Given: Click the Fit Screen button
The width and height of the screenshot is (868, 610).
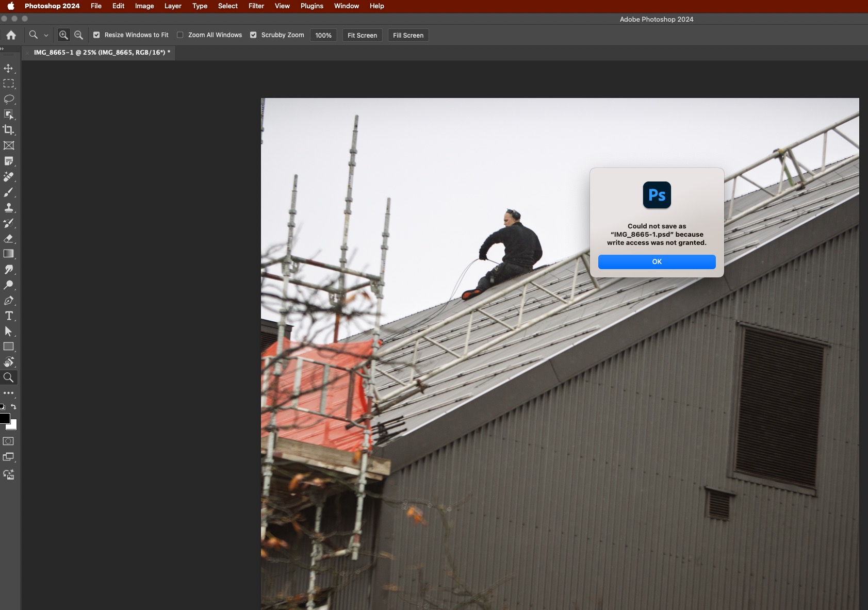Looking at the screenshot, I should click(x=362, y=35).
